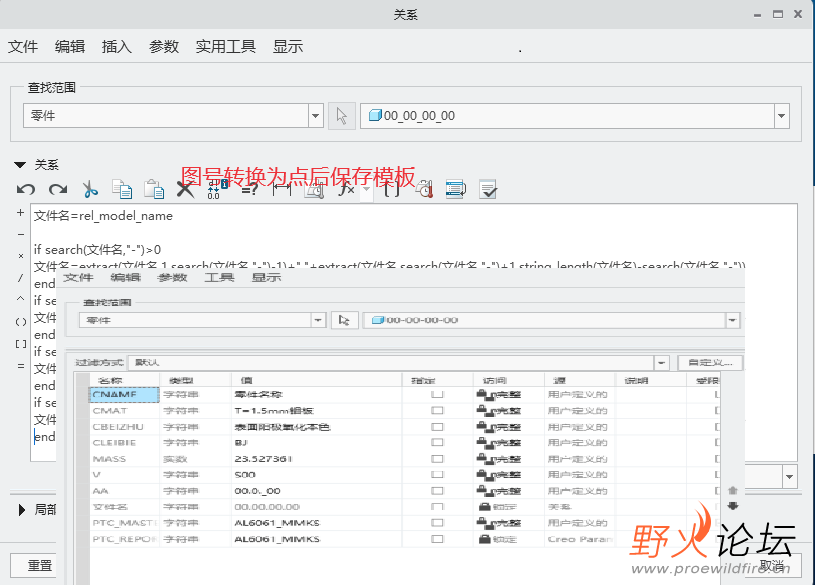Click the selection arrow beside 零件 field
Image resolution: width=815 pixels, height=585 pixels.
(341, 115)
